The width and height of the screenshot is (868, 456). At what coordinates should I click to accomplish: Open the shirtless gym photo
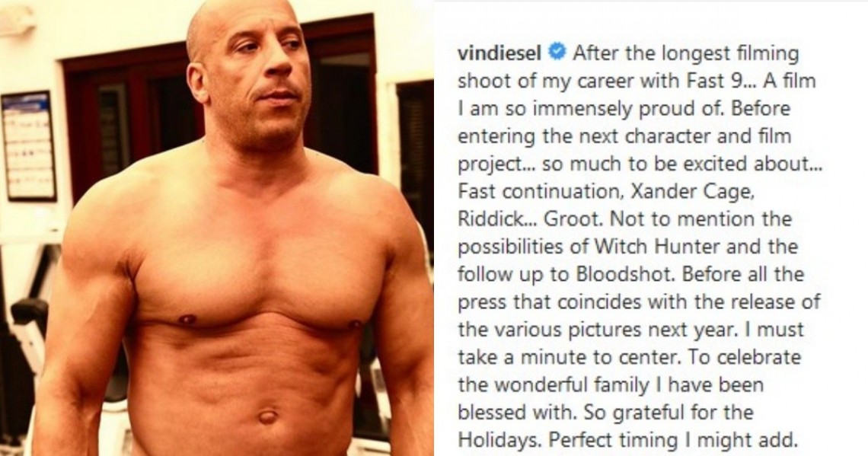pyautogui.click(x=217, y=228)
